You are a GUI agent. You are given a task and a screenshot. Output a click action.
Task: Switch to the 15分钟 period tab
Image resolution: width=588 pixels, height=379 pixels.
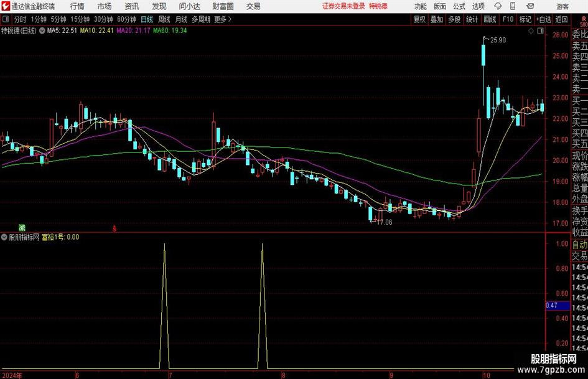[80, 19]
